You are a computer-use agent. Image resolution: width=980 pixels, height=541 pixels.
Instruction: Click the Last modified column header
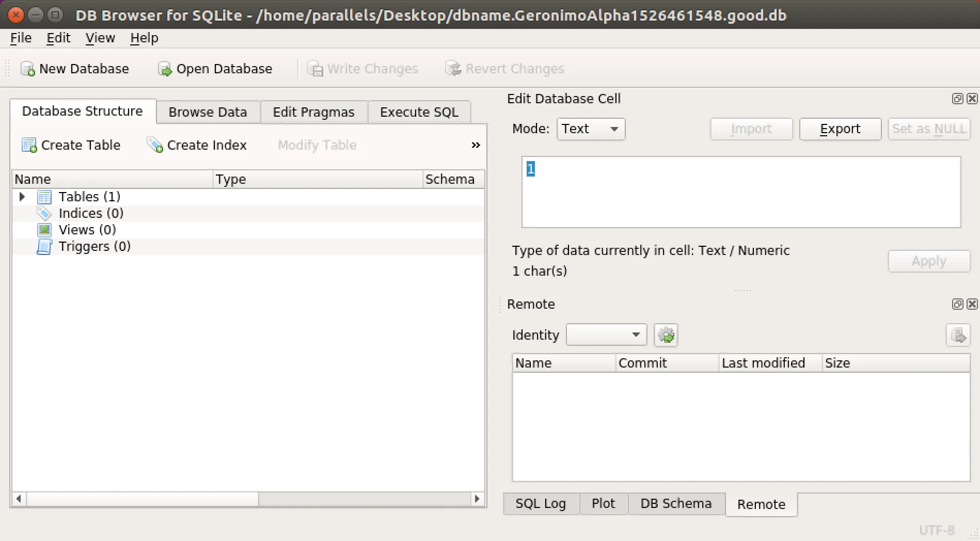[x=771, y=363]
